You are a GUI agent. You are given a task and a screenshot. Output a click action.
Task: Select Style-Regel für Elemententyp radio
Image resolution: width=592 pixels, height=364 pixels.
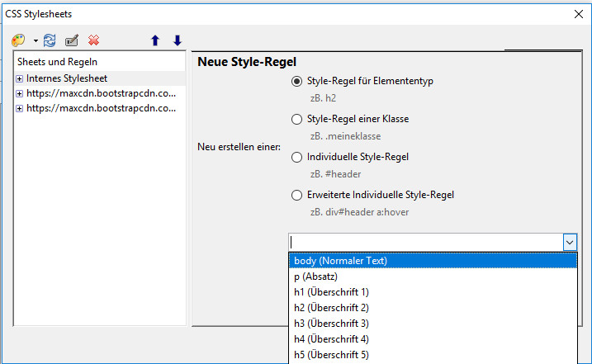296,81
